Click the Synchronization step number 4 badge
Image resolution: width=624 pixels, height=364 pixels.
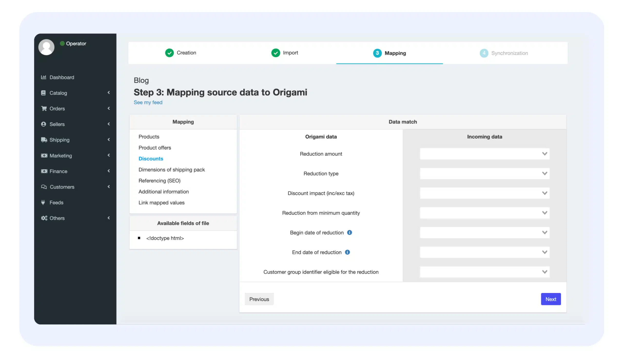tap(484, 53)
